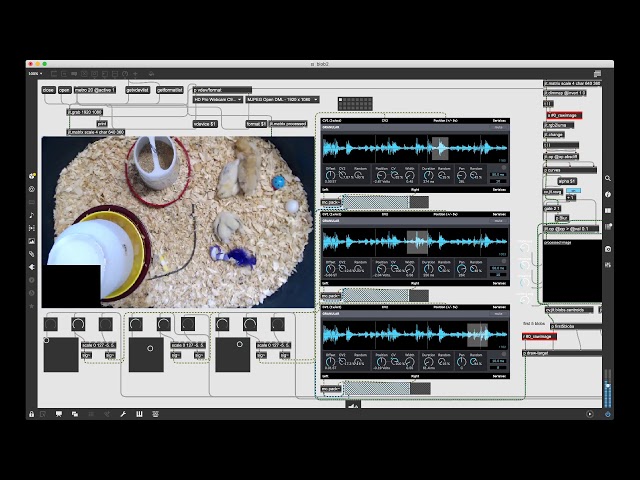Click the p findblobs subpatcher object
This screenshot has width=640, height=480.
576,327
